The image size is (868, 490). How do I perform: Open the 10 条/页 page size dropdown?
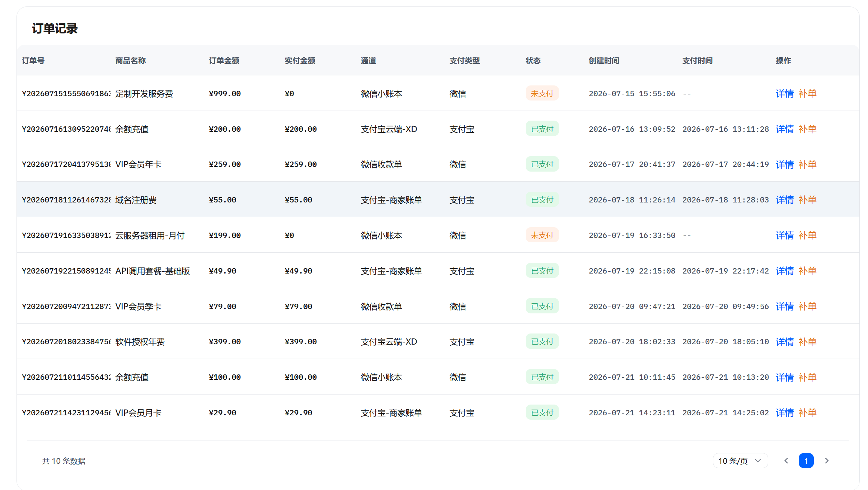tap(740, 461)
